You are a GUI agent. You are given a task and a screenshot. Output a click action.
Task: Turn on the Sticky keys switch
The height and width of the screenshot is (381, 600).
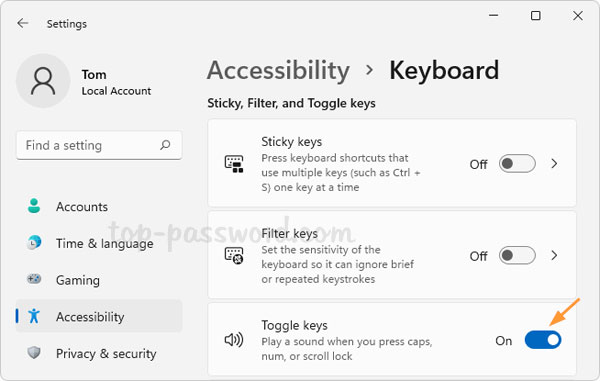click(x=517, y=164)
